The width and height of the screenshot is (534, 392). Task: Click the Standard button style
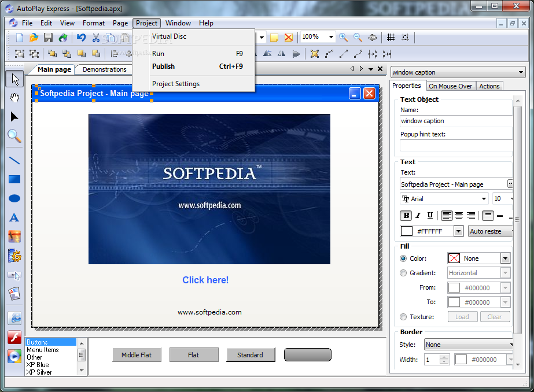point(251,355)
